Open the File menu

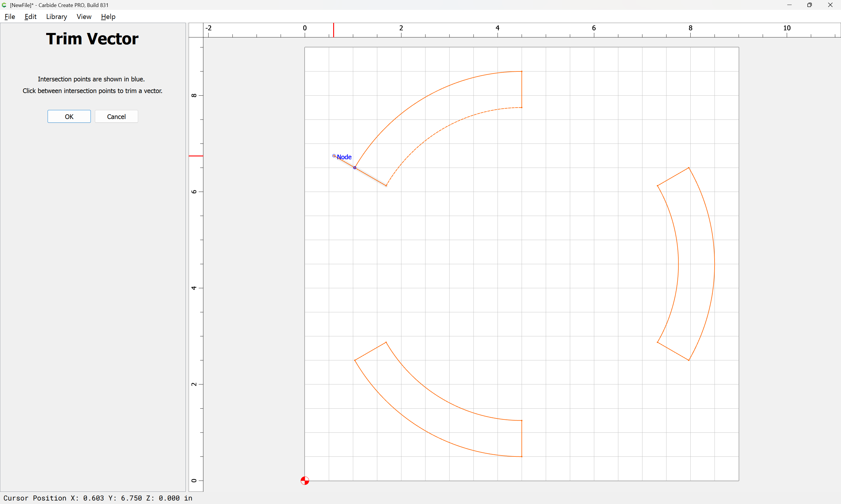point(10,17)
